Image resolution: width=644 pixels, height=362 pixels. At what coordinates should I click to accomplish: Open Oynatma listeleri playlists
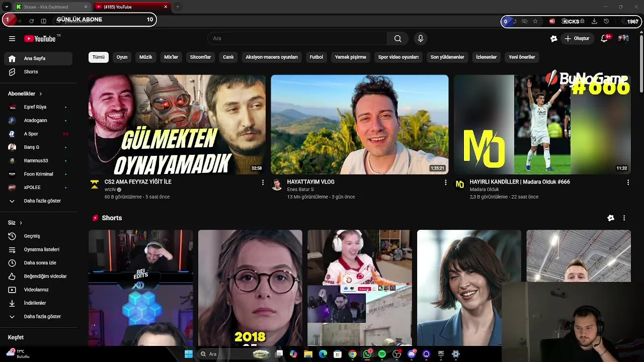click(38, 249)
